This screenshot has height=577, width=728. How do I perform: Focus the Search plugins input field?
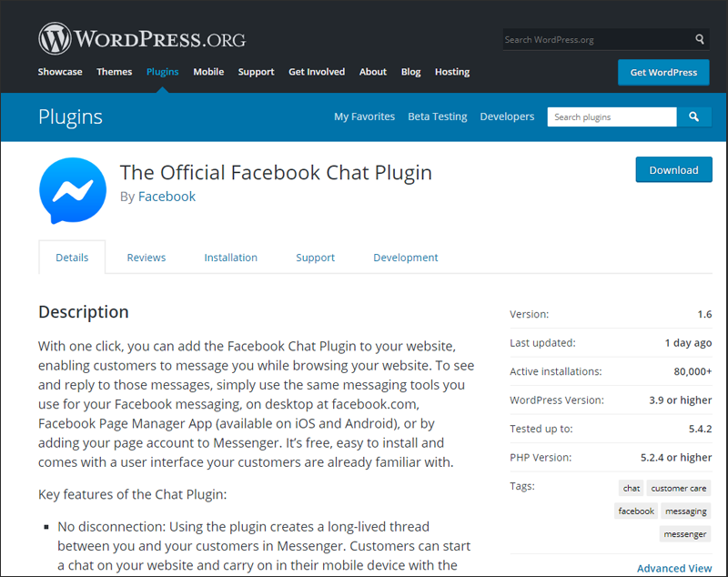[x=612, y=117]
